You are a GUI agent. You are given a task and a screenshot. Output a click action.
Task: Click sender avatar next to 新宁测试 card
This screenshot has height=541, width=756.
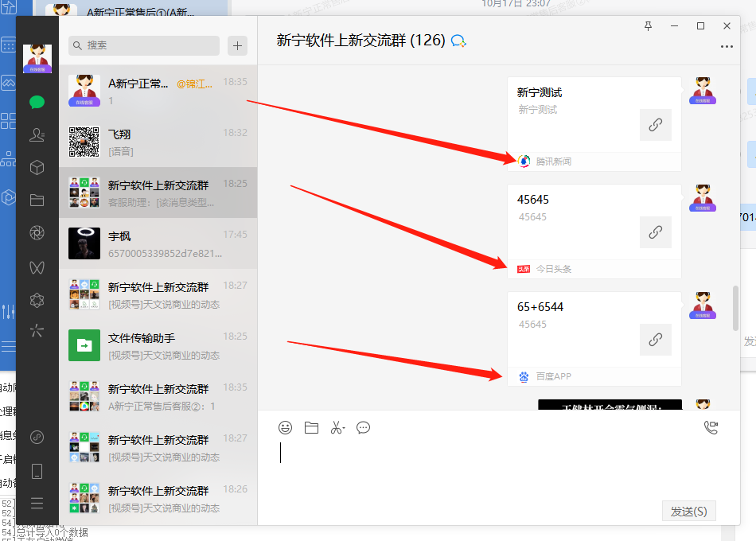click(x=703, y=91)
